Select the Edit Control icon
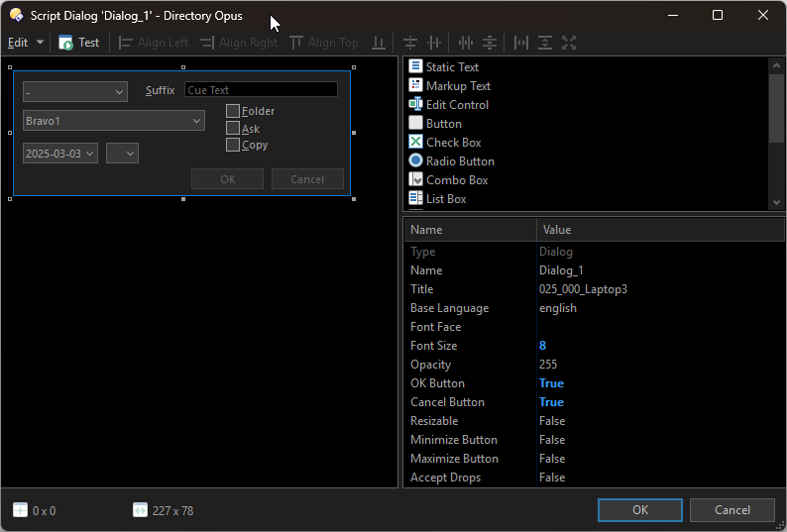 click(x=415, y=104)
